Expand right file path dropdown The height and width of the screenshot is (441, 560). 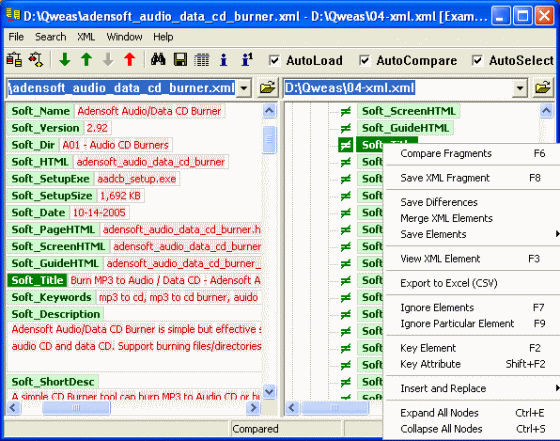[x=520, y=88]
